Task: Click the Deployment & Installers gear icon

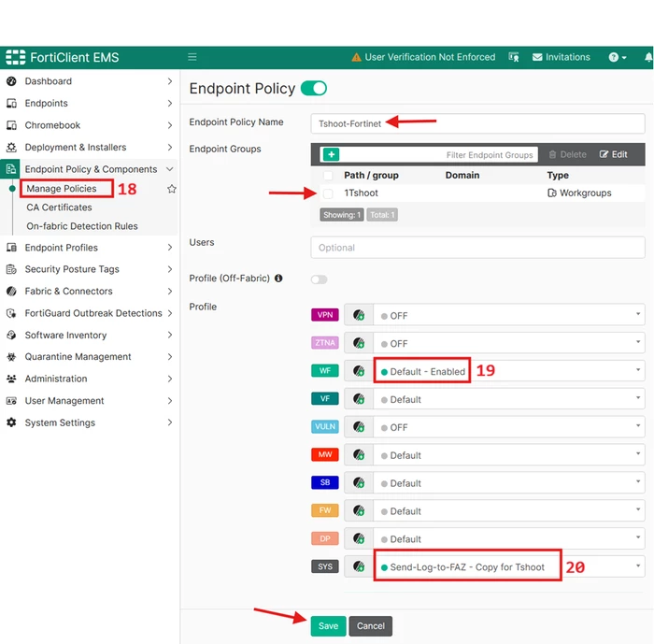Action: click(11, 148)
